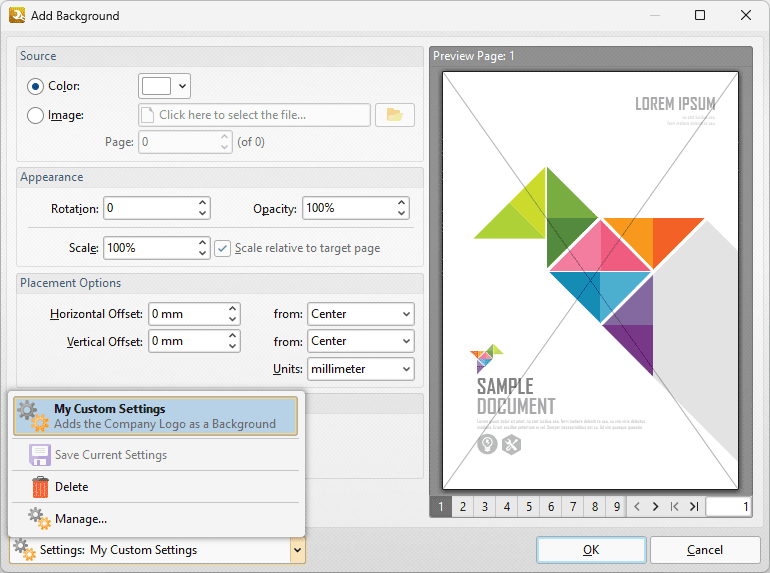Viewport: 770px width, 573px height.
Task: Click the browse folder icon for image file
Action: (x=395, y=115)
